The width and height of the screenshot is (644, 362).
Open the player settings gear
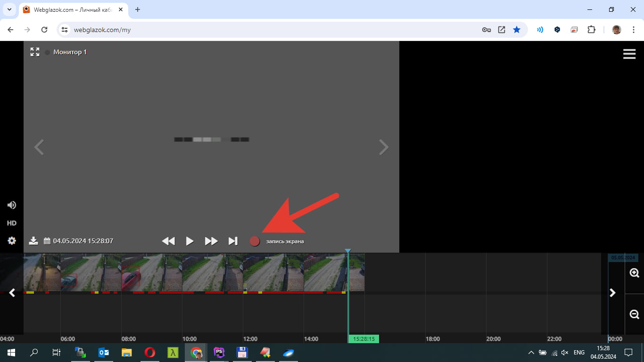click(x=12, y=241)
